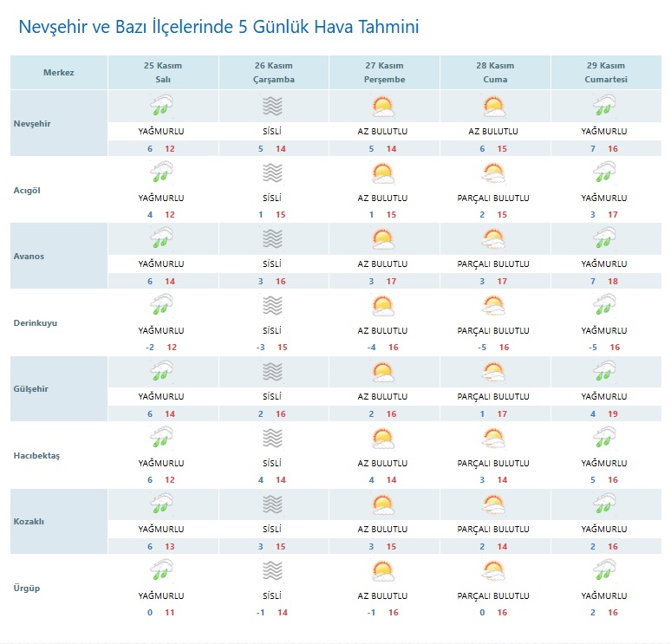Click Derinkuyu's partly cloudy icon for 28 Kasım
The height and width of the screenshot is (644, 671).
494,306
